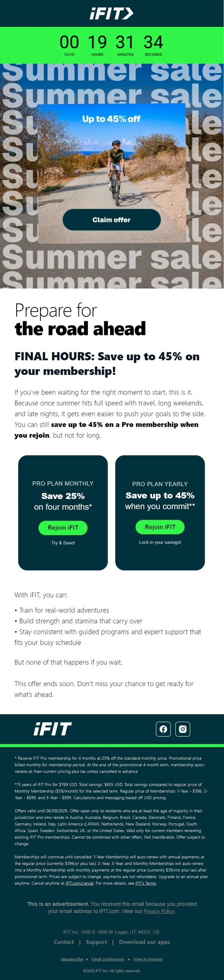Viewport: 224px width, 980px height.
Task: Open the Instagram icon in the footer
Action: pos(183,729)
